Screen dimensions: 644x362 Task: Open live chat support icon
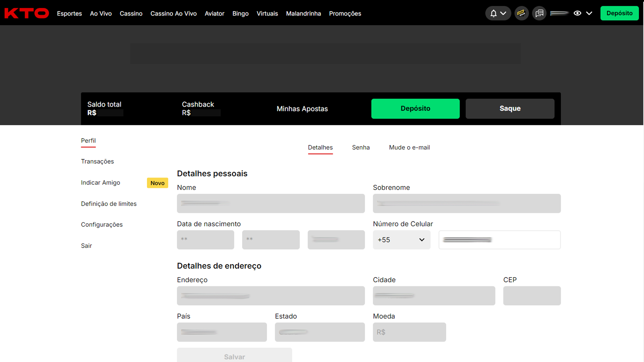tap(539, 13)
